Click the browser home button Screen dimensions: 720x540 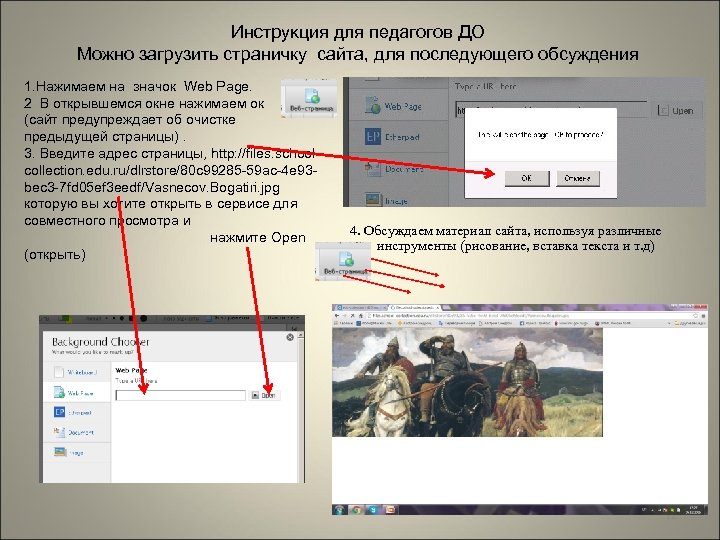pyautogui.click(x=360, y=316)
